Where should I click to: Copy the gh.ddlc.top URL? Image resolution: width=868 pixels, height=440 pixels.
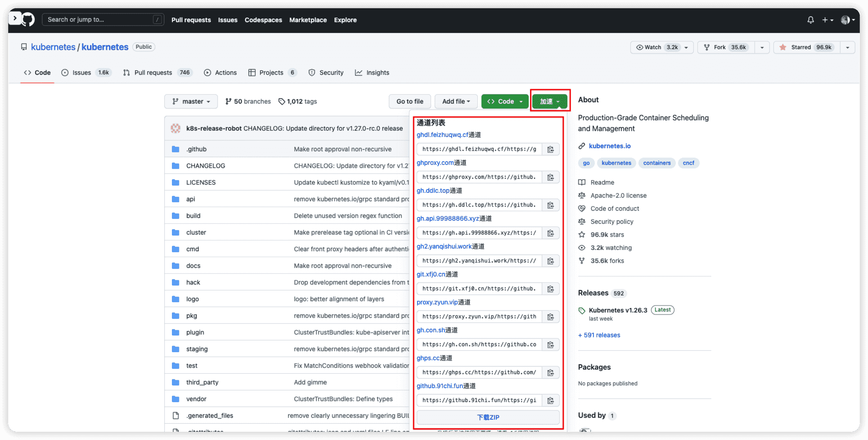click(550, 205)
